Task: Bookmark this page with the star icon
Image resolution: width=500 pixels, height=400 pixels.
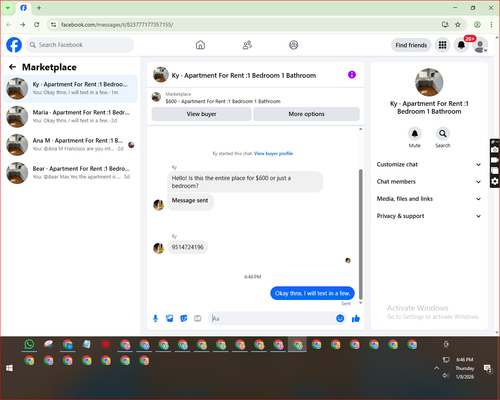Action: 458,24
